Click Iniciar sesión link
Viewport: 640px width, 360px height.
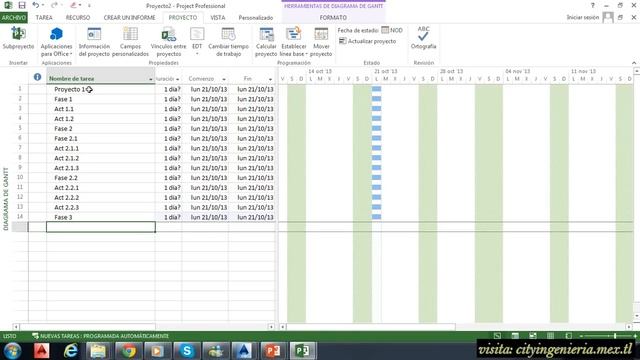pyautogui.click(x=582, y=18)
